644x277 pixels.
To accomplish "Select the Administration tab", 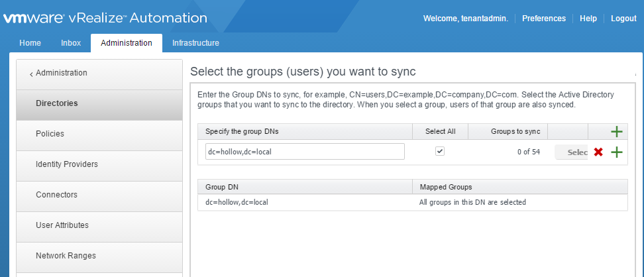I will pyautogui.click(x=126, y=43).
